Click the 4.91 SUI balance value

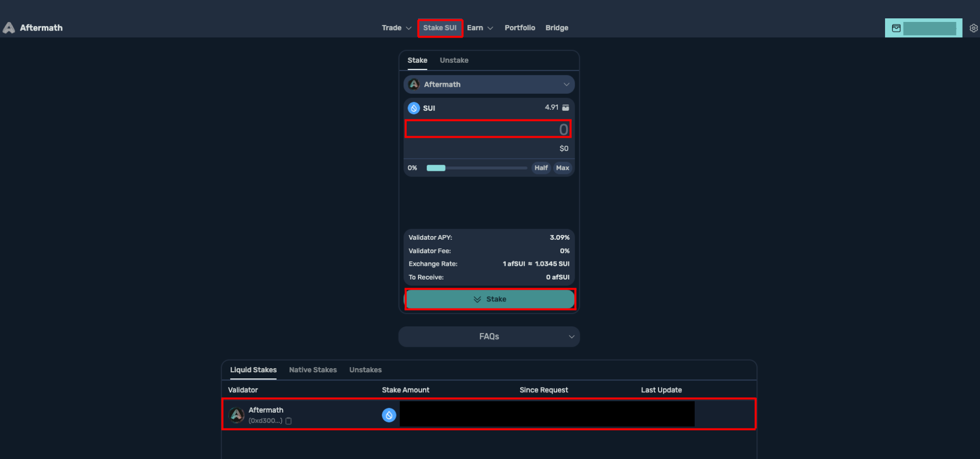(x=551, y=108)
